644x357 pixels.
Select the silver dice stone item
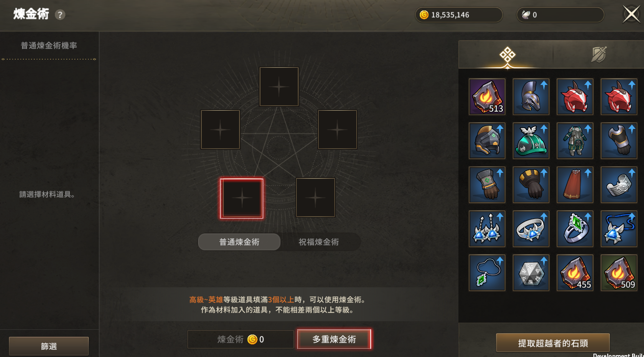531,273
